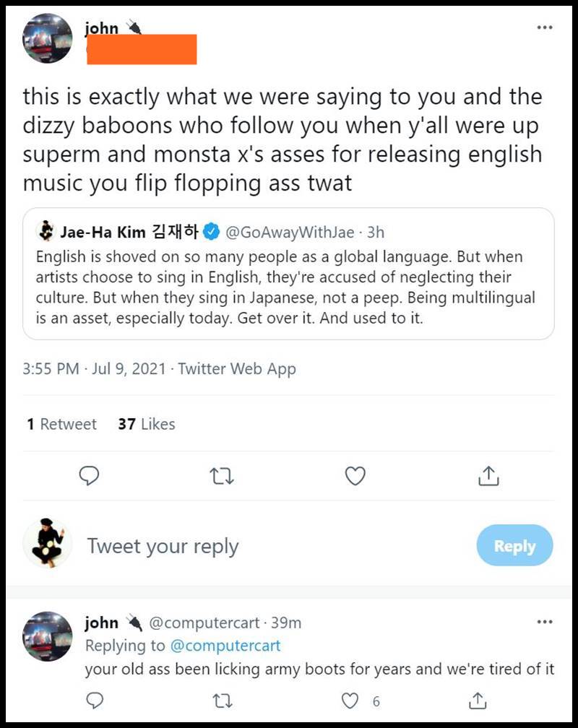Screen dimensions: 578x728
Task: Click the reply icon on john's reply
Action: [x=95, y=701]
